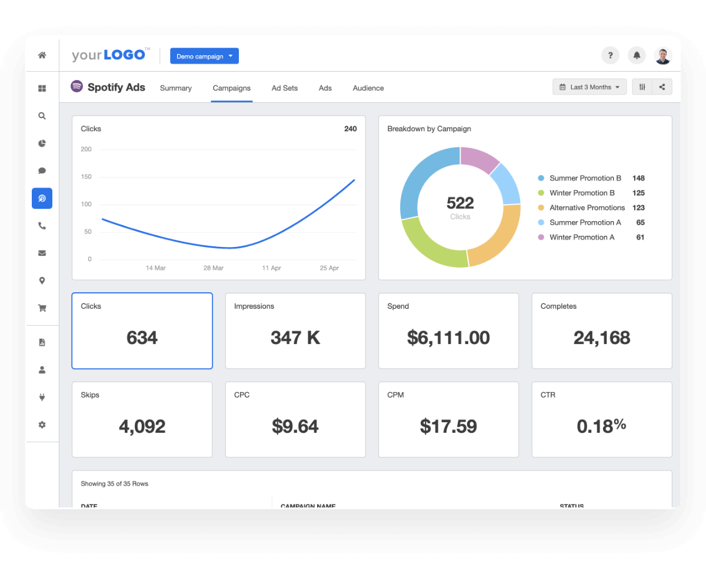
Task: Open the pie chart analytics sidebar icon
Action: click(x=42, y=143)
